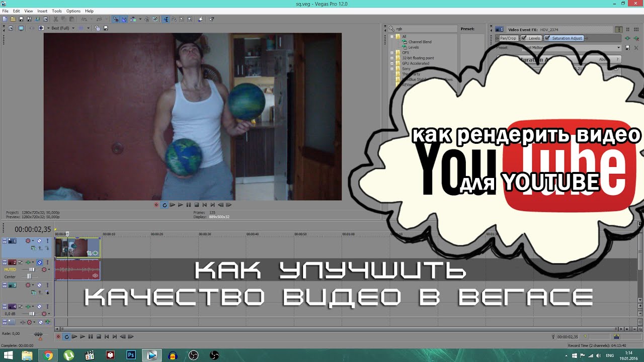Screen dimensions: 644x362
Task: Click the Save project floppy icon
Action: pyautogui.click(x=21, y=19)
